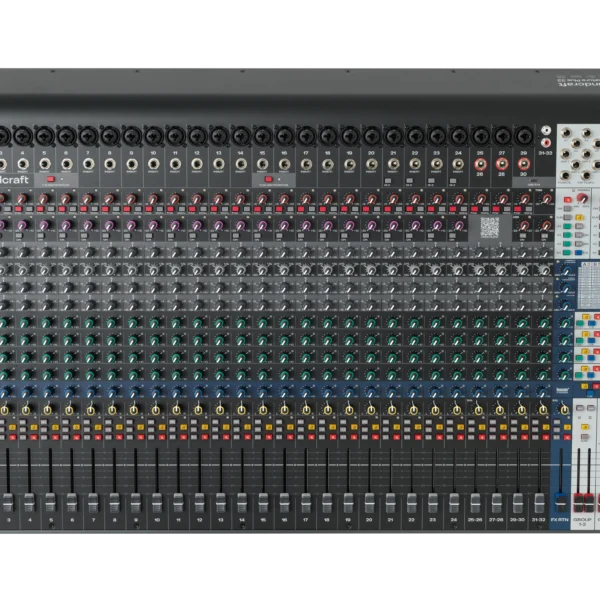Click the channel 15 gain knob
The height and width of the screenshot is (600, 600).
click(x=262, y=198)
